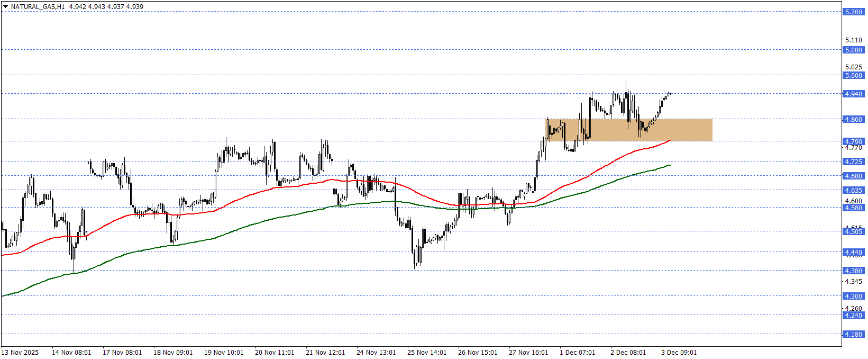The width and height of the screenshot is (868, 359).
Task: Click the 5.080 price level label
Action: (x=853, y=50)
